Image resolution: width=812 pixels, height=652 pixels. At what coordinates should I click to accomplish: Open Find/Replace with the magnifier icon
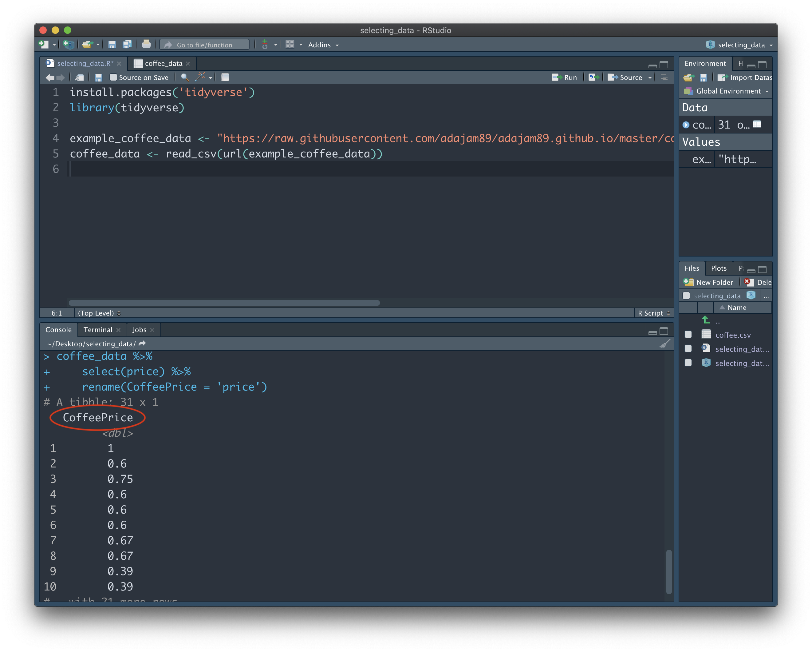(x=184, y=77)
